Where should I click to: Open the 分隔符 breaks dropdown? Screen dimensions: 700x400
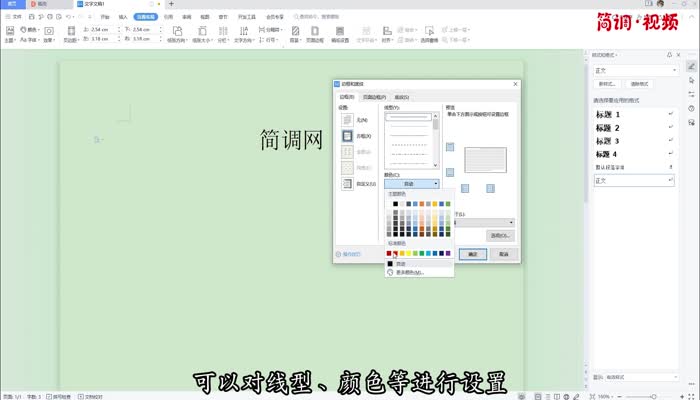click(271, 29)
